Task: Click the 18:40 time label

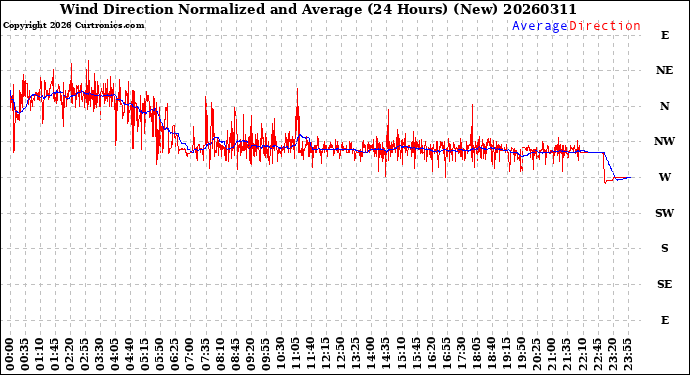Action: pyautogui.click(x=492, y=354)
